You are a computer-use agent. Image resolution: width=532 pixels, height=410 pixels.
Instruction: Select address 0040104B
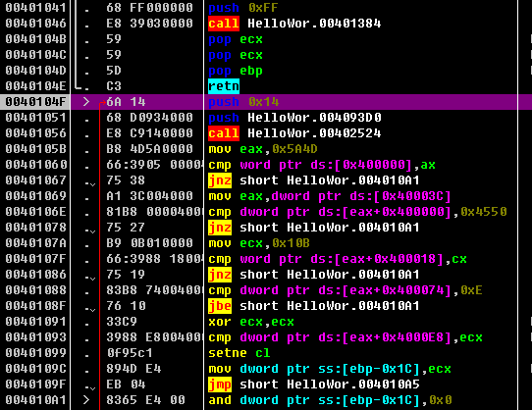[35, 39]
